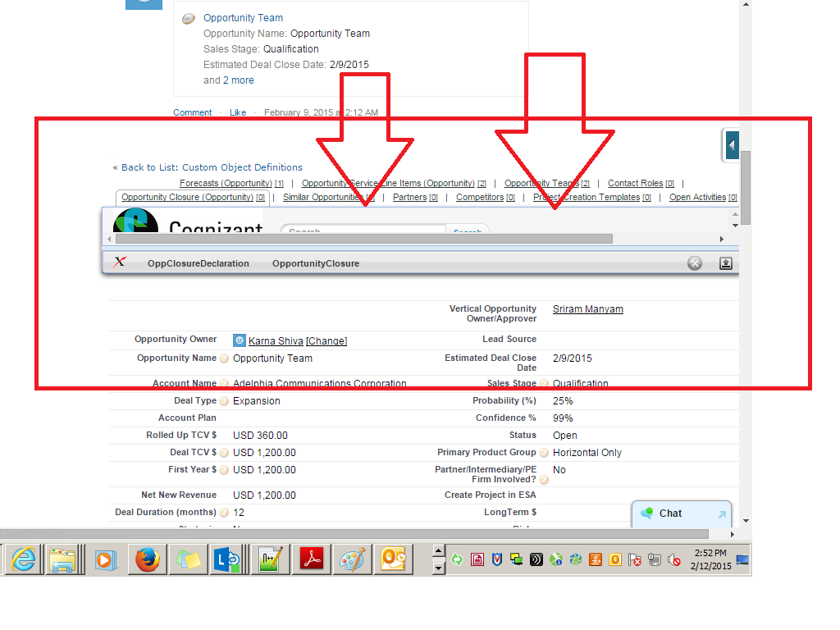Image resolution: width=840 pixels, height=630 pixels.
Task: Jump to Contact Roles related list
Action: (641, 183)
